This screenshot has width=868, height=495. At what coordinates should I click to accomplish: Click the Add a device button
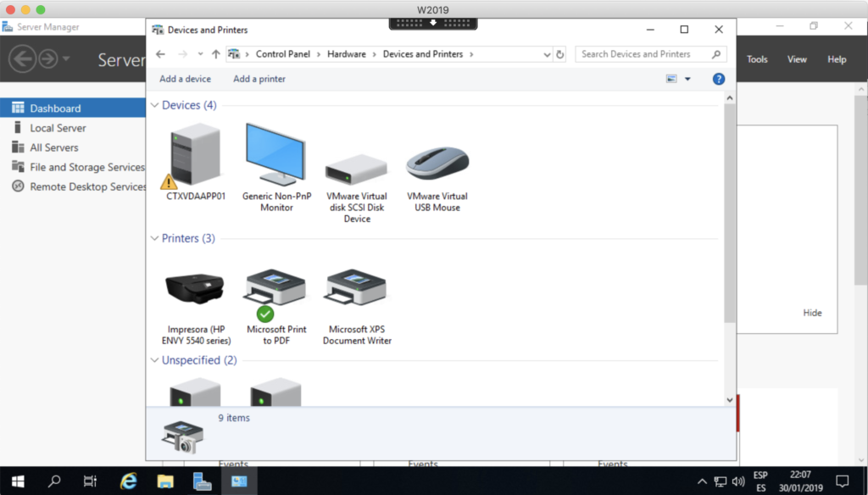pyautogui.click(x=185, y=78)
